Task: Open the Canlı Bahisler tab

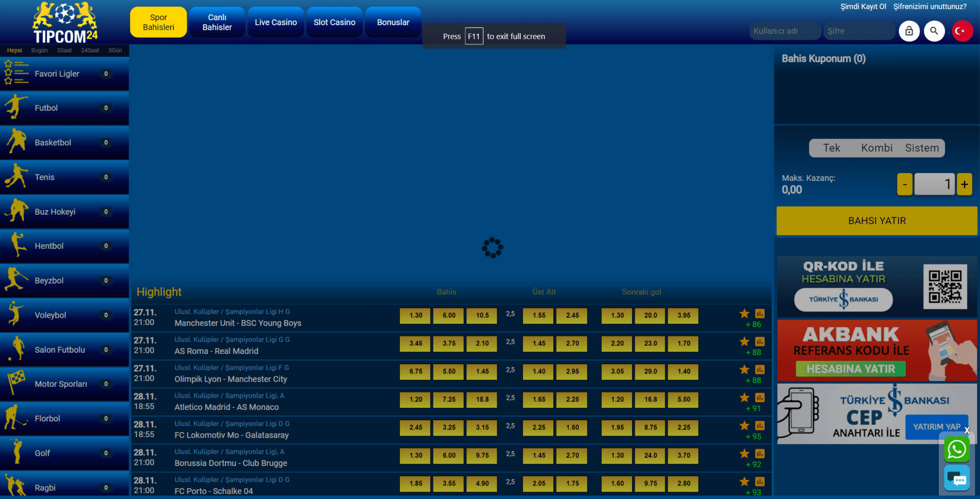Action: pos(217,22)
